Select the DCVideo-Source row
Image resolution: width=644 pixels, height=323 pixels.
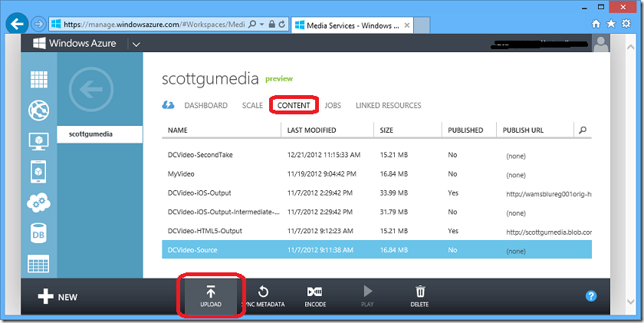pyautogui.click(x=376, y=250)
